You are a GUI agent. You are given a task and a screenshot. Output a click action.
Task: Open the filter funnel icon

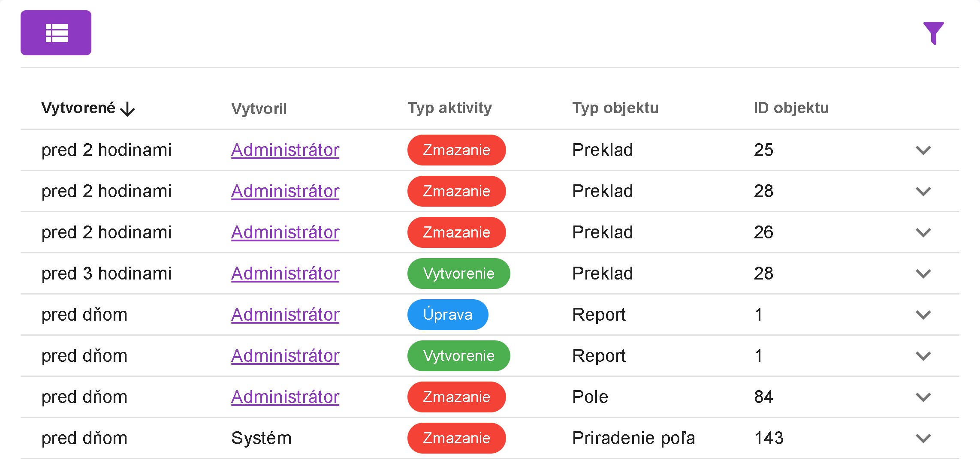point(933,33)
